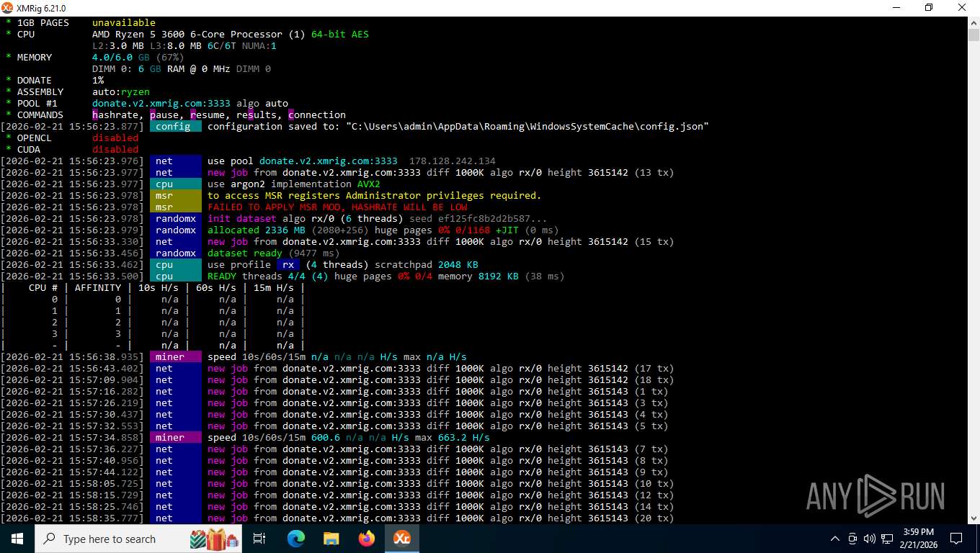Viewport: 980px width, 553px height.
Task: Click the vertical scrollbar thumb
Action: 974,35
